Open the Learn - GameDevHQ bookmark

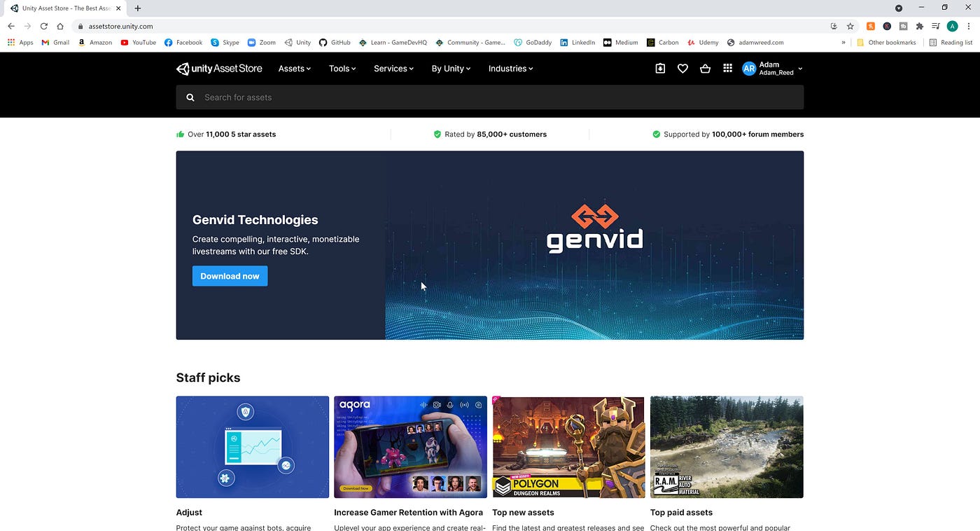click(x=393, y=43)
